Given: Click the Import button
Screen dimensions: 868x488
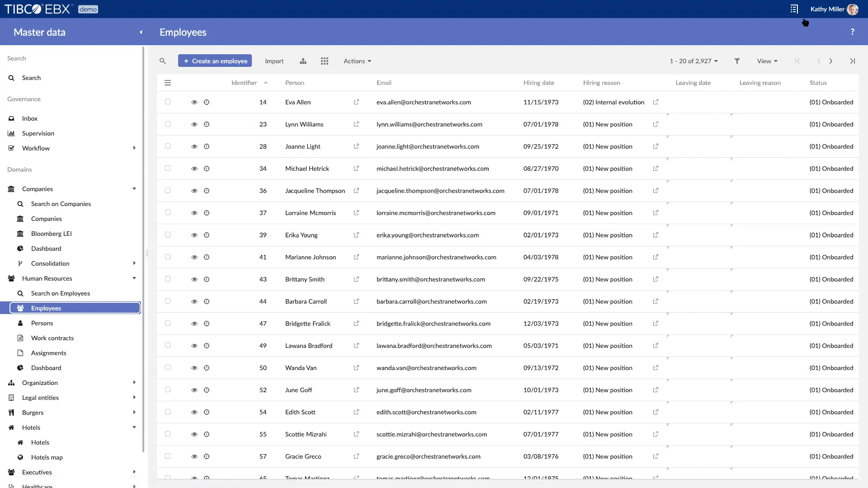Looking at the screenshot, I should (x=274, y=61).
